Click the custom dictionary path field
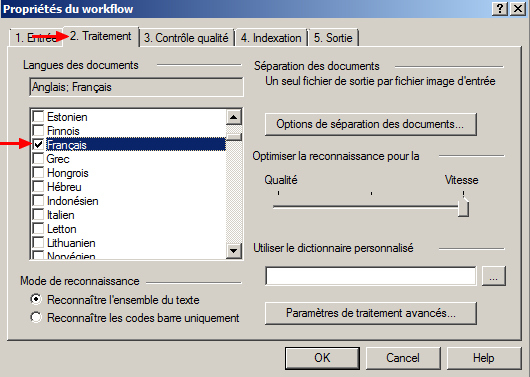The width and height of the screenshot is (530, 377). point(371,276)
